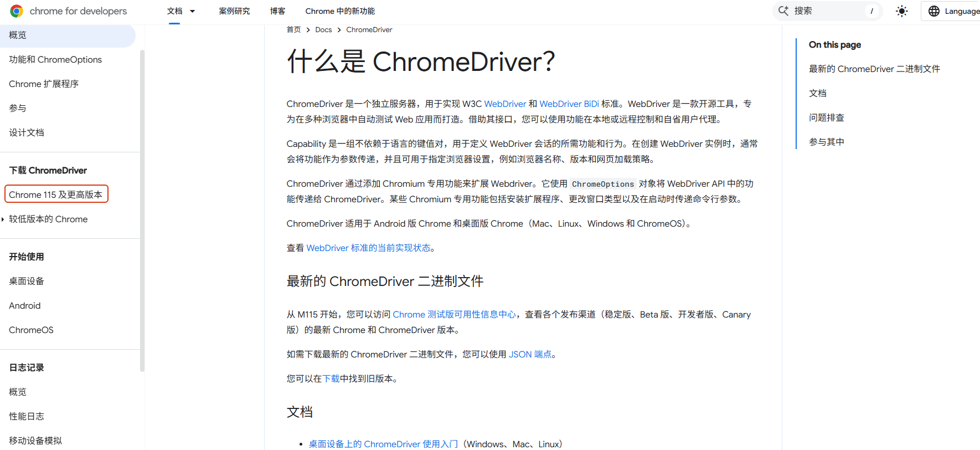Open the 案例研究 navigation item
Image resolution: width=980 pixels, height=450 pixels.
(x=234, y=11)
